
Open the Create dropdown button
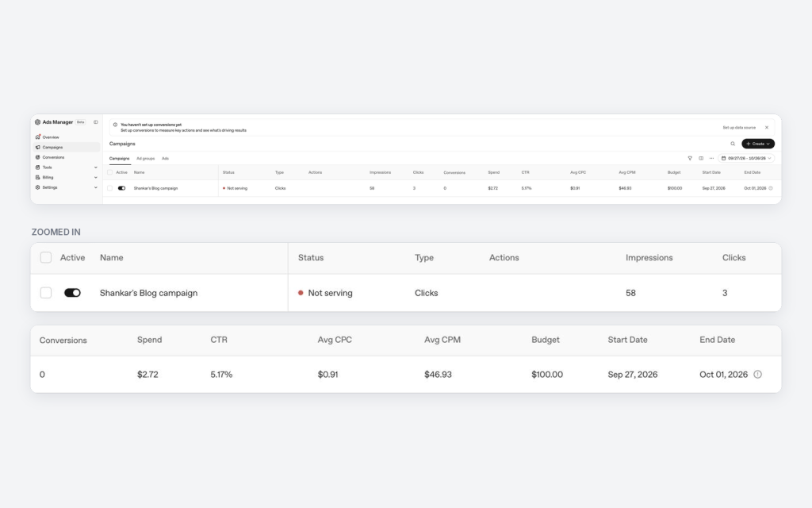pyautogui.click(x=758, y=144)
